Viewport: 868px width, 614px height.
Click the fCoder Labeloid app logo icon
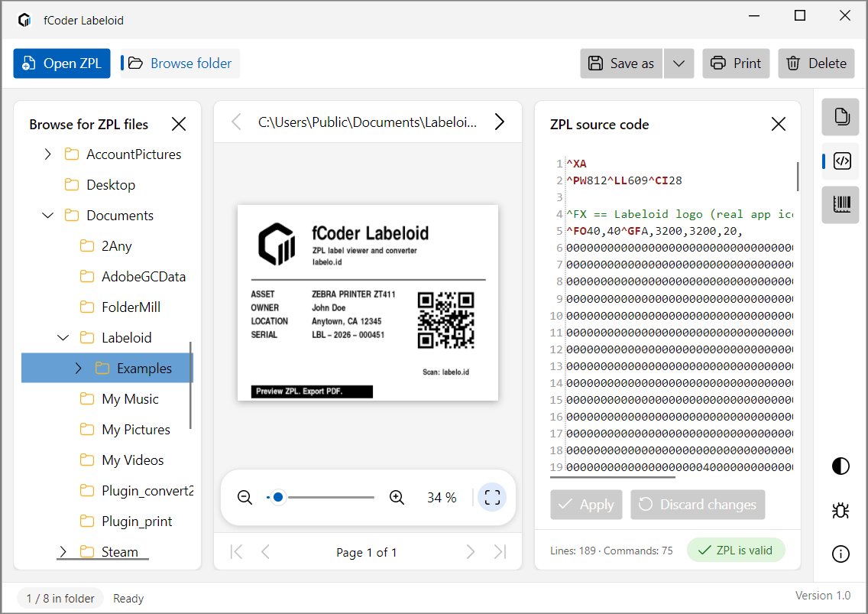click(x=24, y=20)
